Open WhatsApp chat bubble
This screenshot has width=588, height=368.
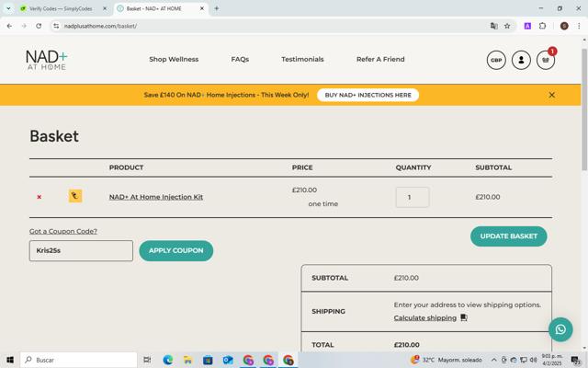560,329
